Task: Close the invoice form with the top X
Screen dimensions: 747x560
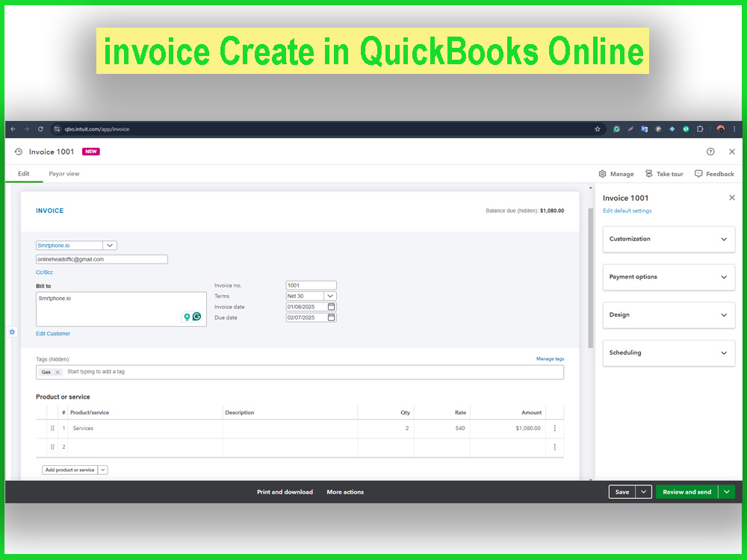Action: point(732,152)
